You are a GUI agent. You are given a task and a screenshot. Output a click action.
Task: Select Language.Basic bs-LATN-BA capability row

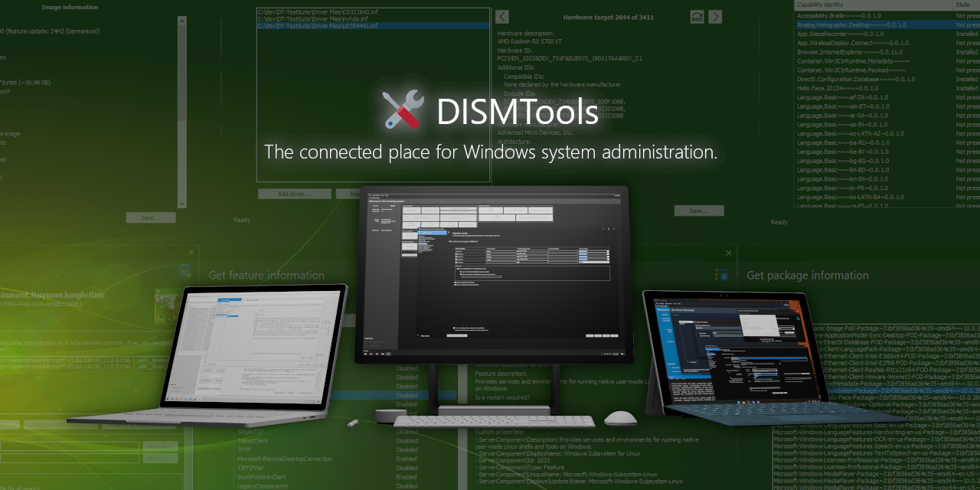[x=887, y=197]
